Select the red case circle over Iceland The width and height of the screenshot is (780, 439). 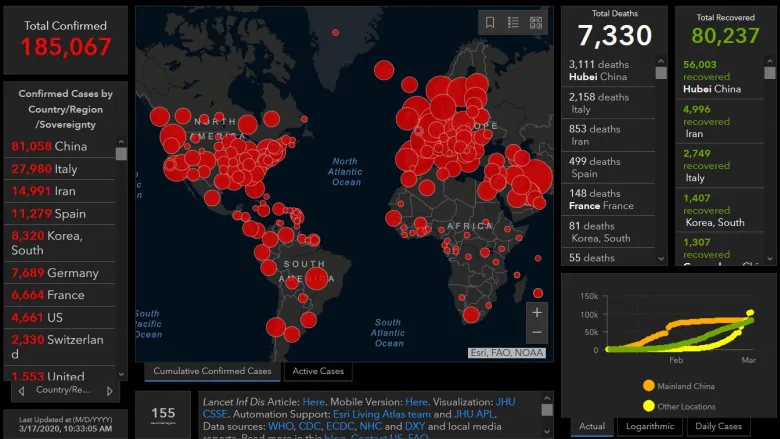click(384, 70)
